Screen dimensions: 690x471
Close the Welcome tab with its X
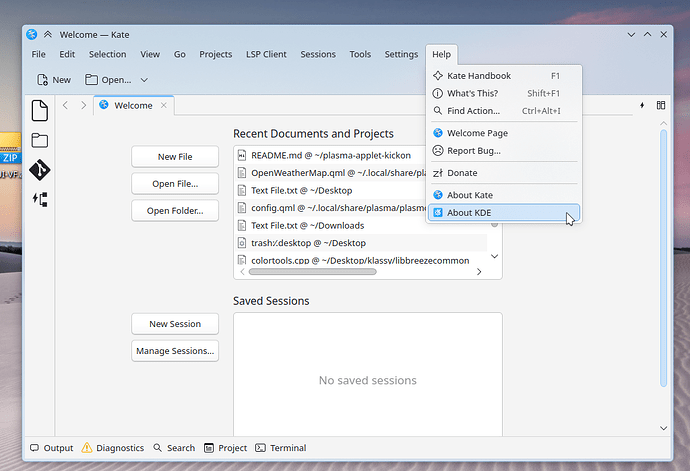[x=164, y=105]
